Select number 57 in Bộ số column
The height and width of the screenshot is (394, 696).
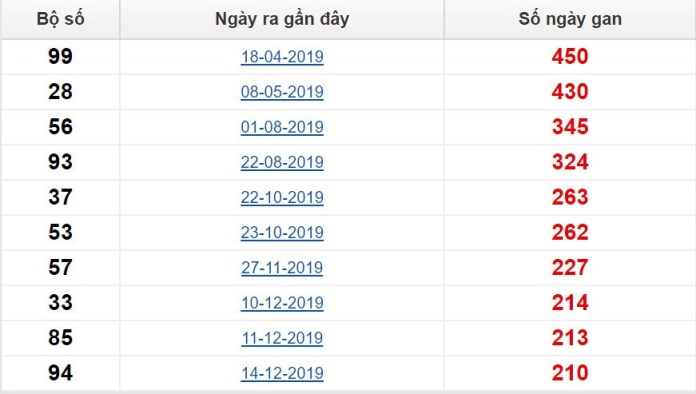coord(60,267)
